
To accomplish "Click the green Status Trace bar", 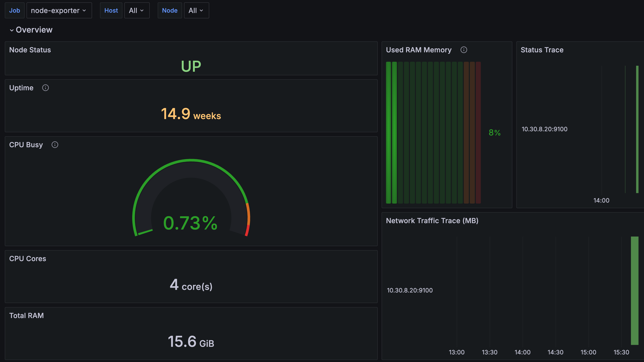I will pyautogui.click(x=637, y=129).
